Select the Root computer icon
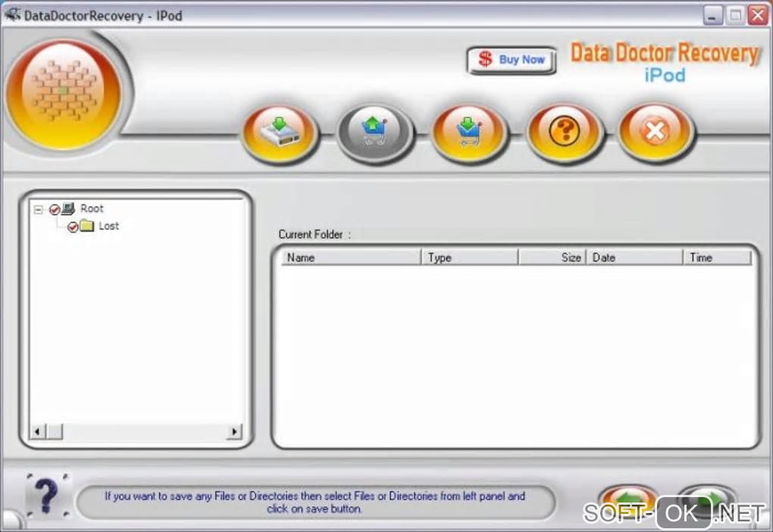This screenshot has height=532, width=773. [68, 208]
